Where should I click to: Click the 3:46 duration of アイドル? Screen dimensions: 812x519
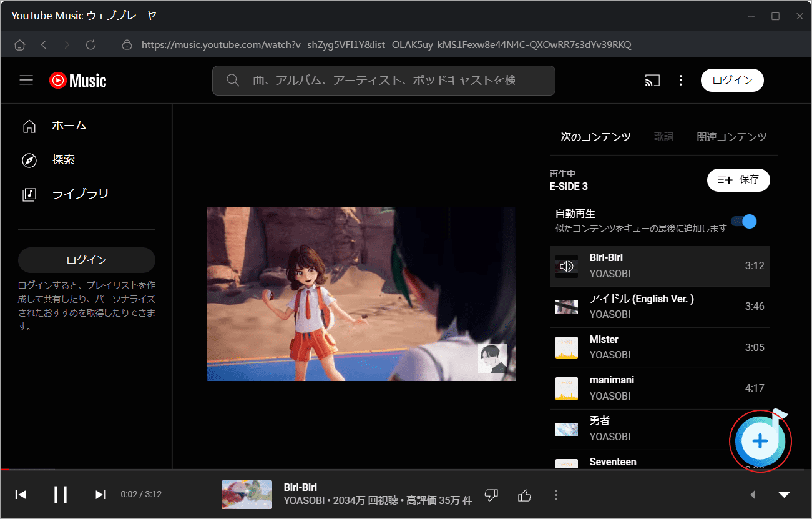(x=755, y=307)
